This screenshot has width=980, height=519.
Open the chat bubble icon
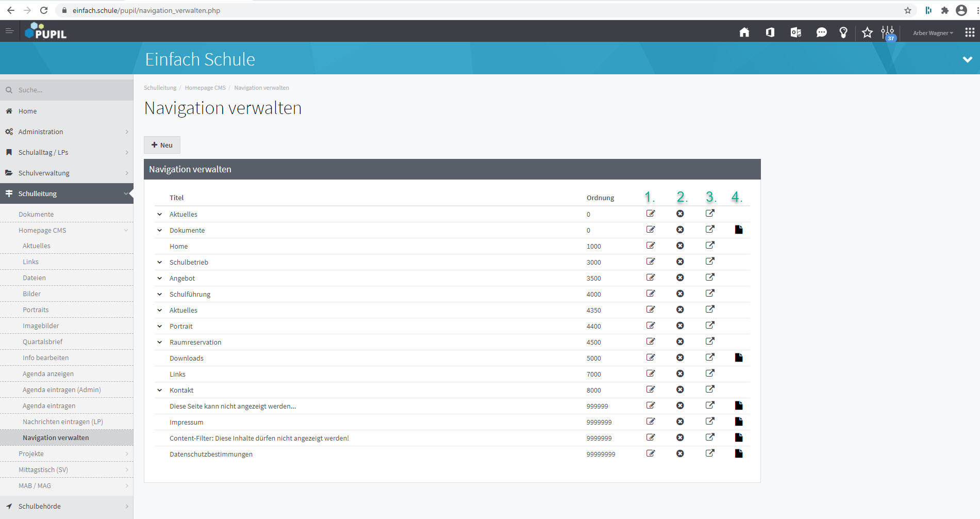(821, 33)
